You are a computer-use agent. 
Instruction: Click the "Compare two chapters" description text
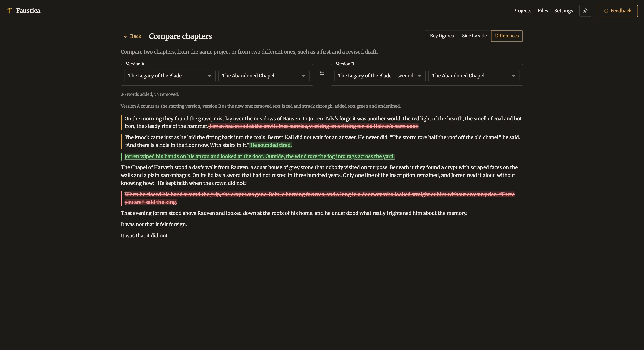pos(249,52)
